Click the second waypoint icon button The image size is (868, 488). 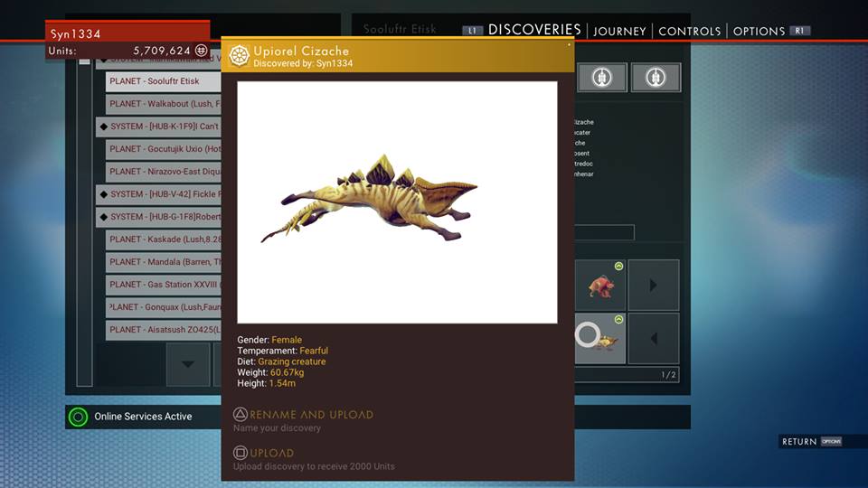coord(656,78)
